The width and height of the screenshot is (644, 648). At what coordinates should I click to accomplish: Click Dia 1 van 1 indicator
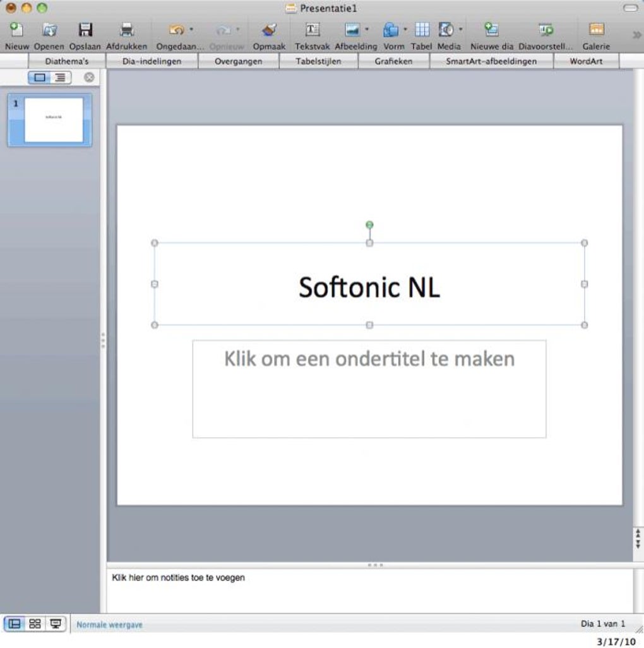603,623
